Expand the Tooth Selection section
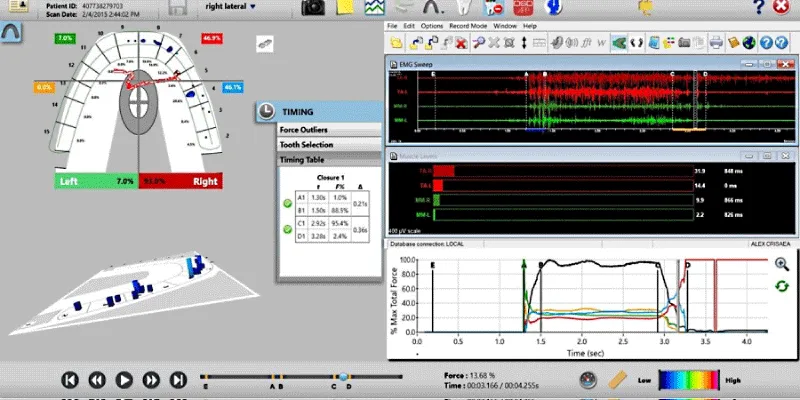The width and height of the screenshot is (800, 400). pyautogui.click(x=329, y=145)
